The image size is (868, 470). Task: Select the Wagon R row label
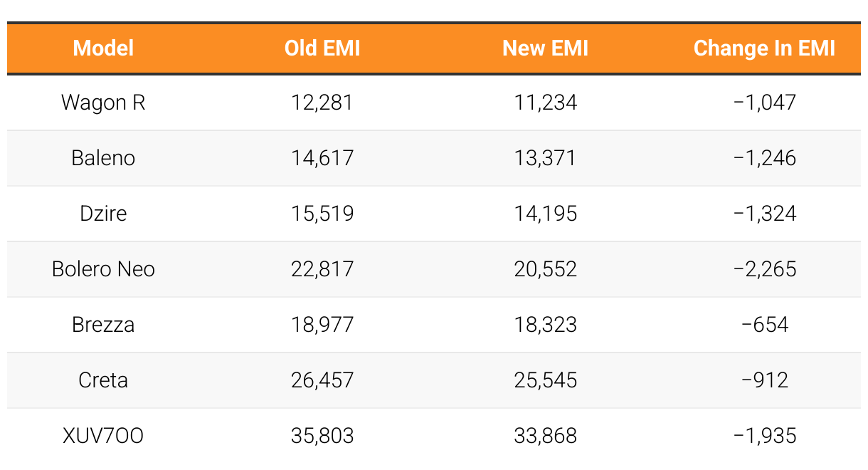tap(104, 103)
